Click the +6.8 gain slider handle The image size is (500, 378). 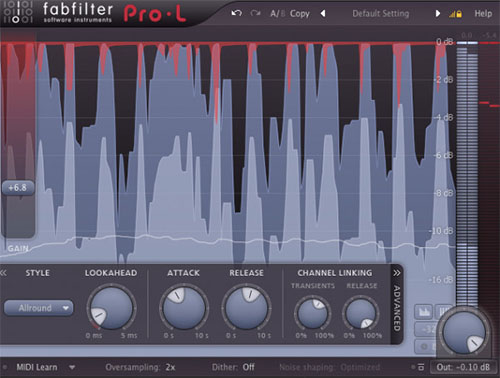(18, 188)
